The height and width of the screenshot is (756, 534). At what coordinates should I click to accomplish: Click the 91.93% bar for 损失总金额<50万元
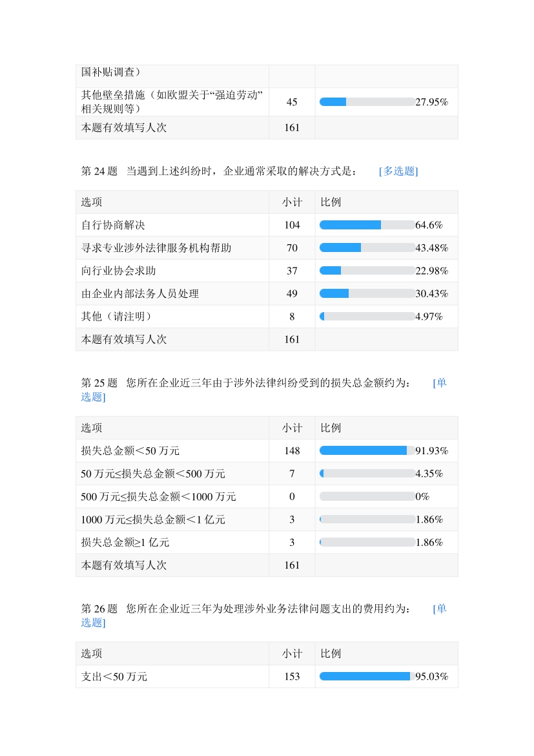[x=367, y=450]
